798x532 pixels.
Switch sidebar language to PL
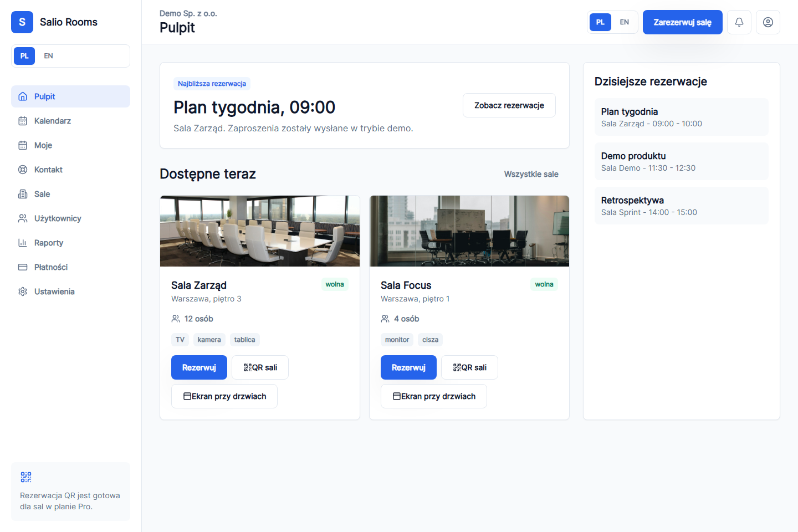(x=24, y=56)
